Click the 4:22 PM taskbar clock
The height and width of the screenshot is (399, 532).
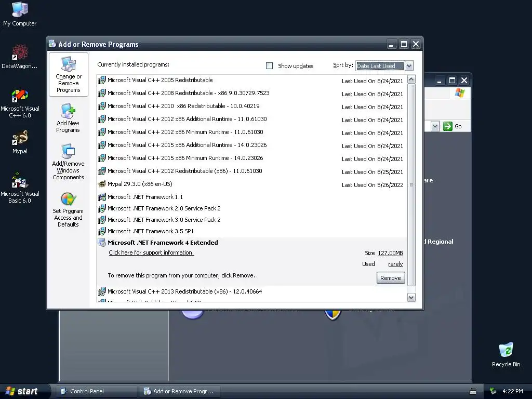(513, 391)
